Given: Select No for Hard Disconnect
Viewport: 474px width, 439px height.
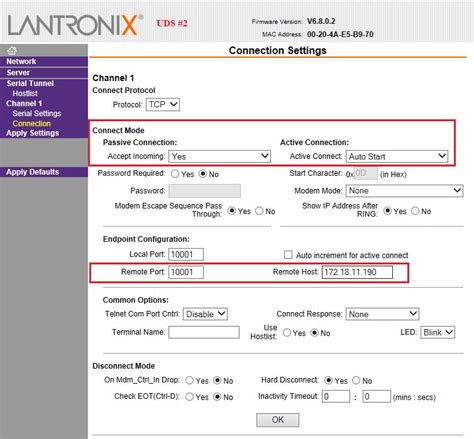Looking at the screenshot, I should coord(356,380).
